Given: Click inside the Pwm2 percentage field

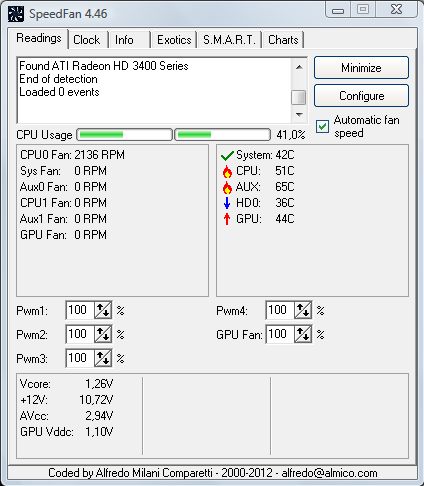Looking at the screenshot, I should 80,334.
